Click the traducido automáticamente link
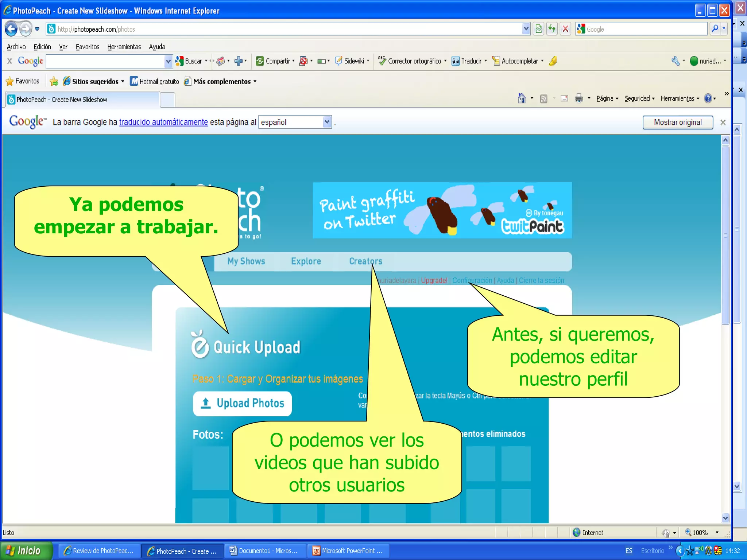 pos(163,122)
